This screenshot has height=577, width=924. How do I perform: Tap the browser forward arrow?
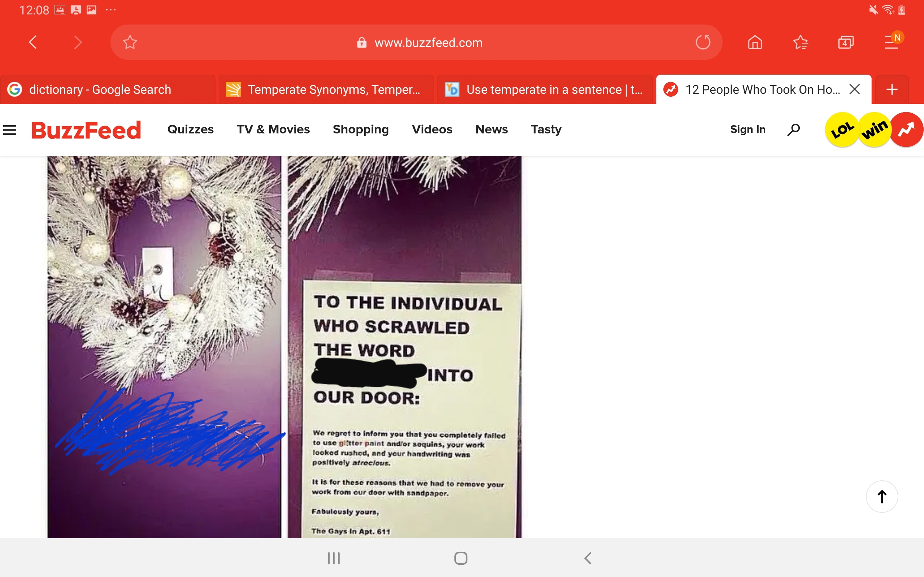tap(78, 42)
